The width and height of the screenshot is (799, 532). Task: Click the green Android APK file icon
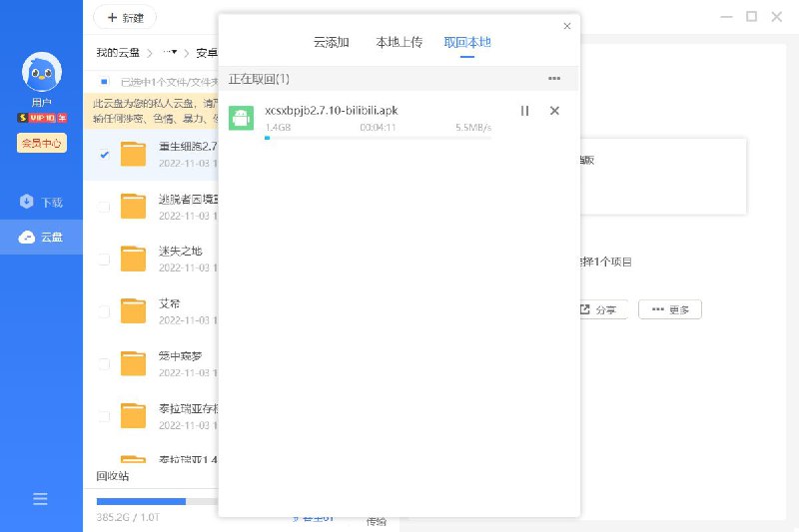click(x=241, y=118)
